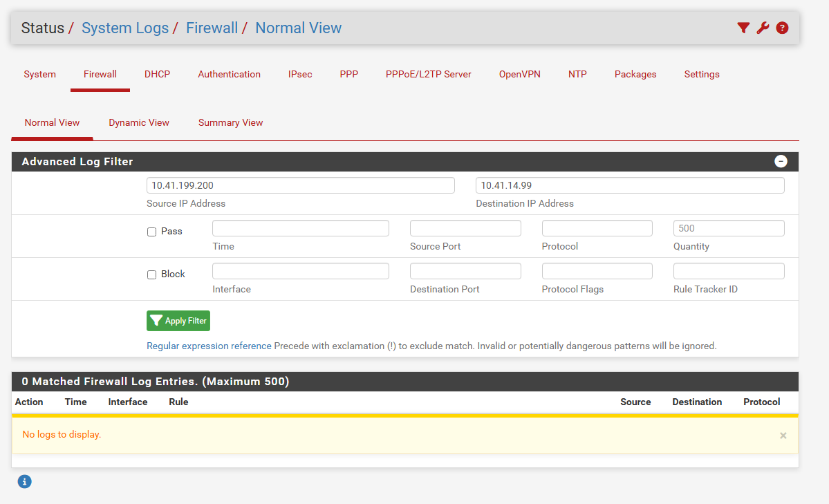Click the red filter funnel icon
Image resolution: width=829 pixels, height=504 pixels.
(743, 28)
